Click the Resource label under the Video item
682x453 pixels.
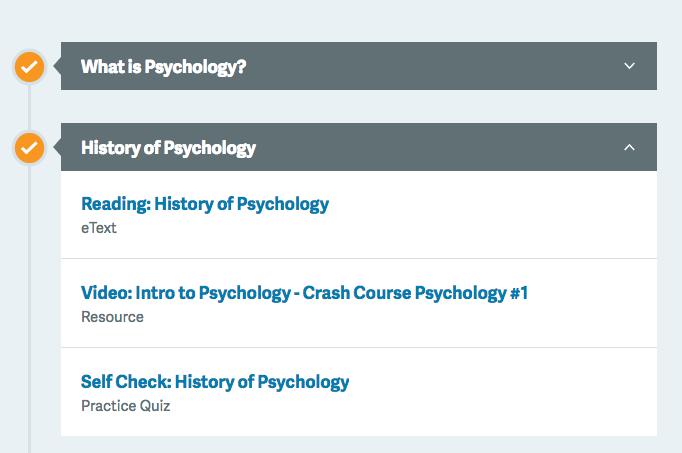click(x=112, y=316)
